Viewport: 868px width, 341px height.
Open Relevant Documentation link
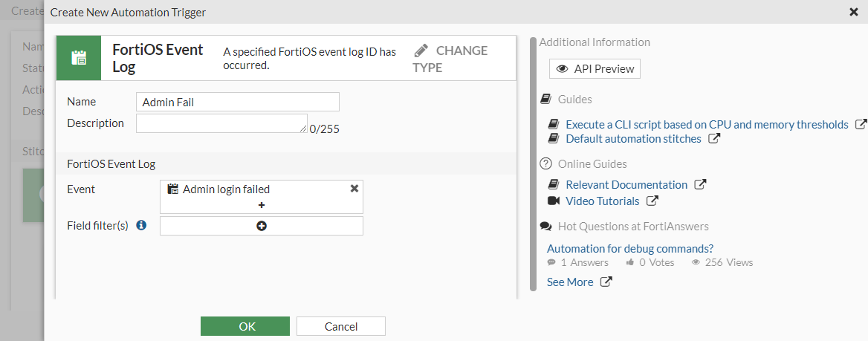pyautogui.click(x=626, y=185)
